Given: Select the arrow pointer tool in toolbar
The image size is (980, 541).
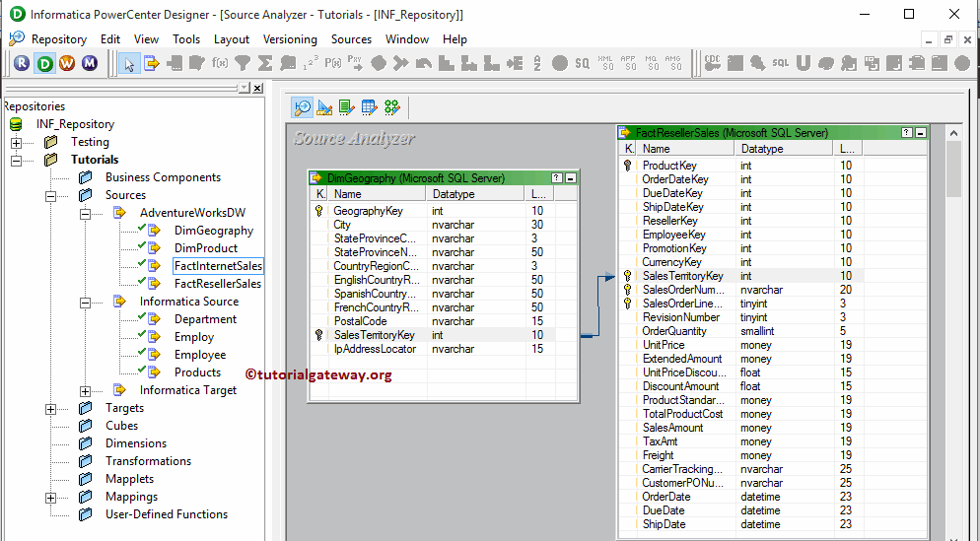Looking at the screenshot, I should (129, 63).
